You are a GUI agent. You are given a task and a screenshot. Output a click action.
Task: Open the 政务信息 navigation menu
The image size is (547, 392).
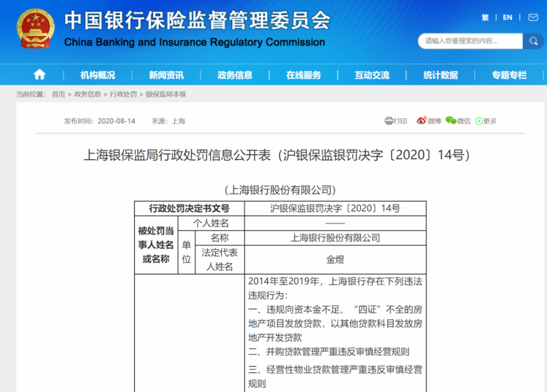(235, 75)
